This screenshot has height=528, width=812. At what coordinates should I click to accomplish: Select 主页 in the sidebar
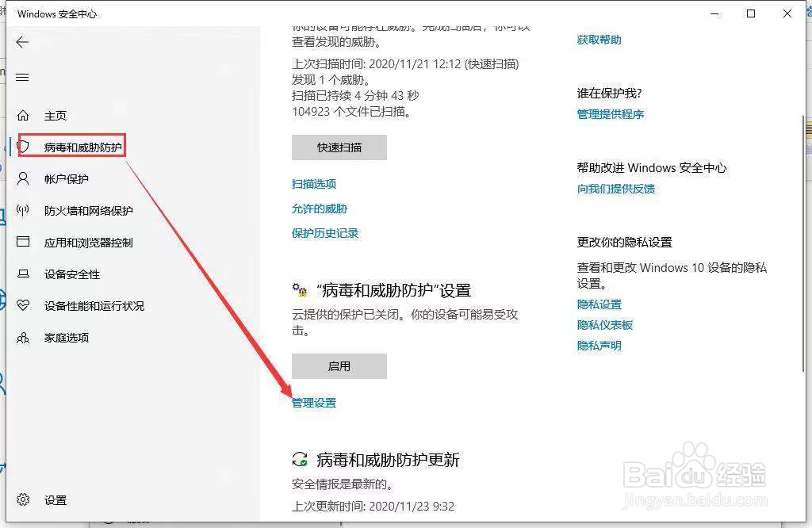56,116
